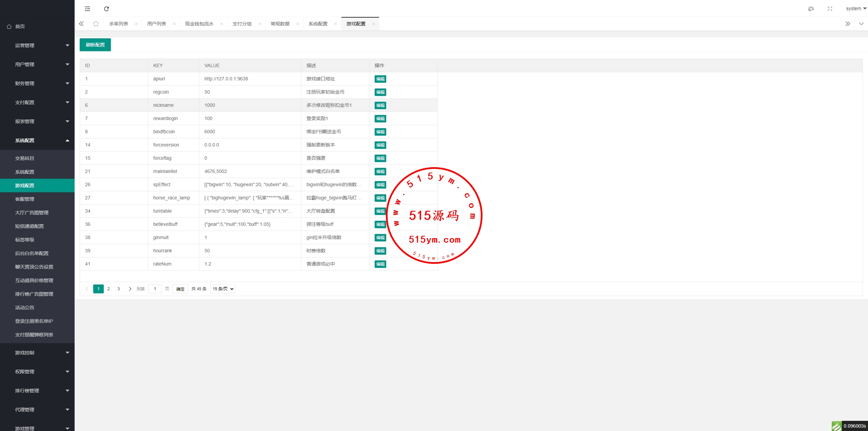Open the 15 条/页 page size dropdown
Image resolution: width=868 pixels, height=431 pixels.
222,289
